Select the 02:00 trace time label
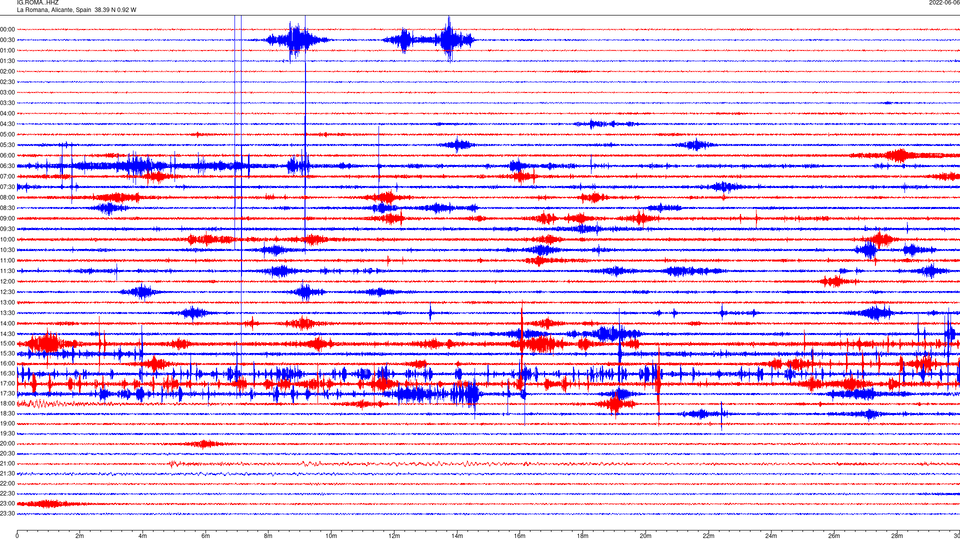Image resolution: width=960 pixels, height=540 pixels. 7,71
